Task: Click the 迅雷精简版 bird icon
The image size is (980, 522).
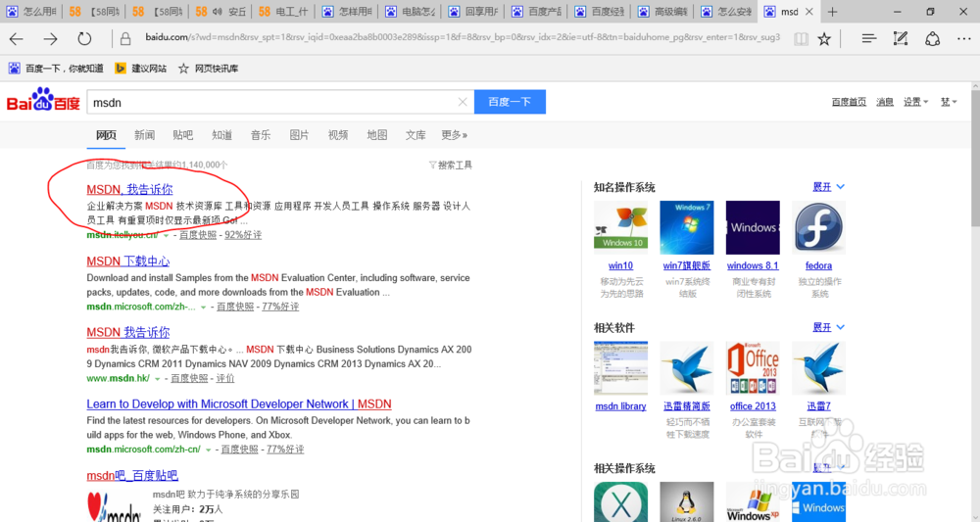Action: 687,368
